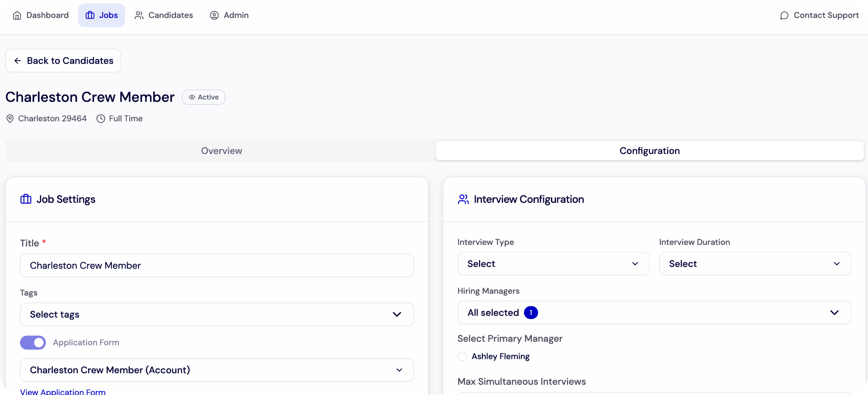The image size is (868, 395).
Task: Click into the Title input field
Action: 217,266
